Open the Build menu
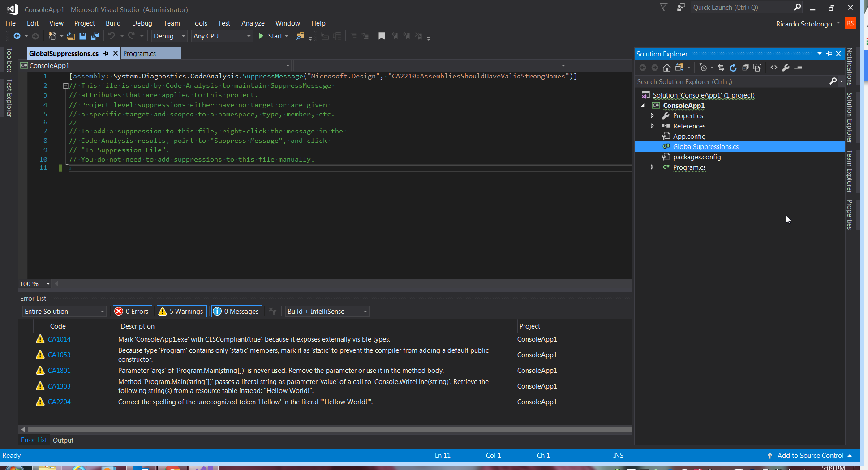This screenshot has width=868, height=470. click(113, 23)
